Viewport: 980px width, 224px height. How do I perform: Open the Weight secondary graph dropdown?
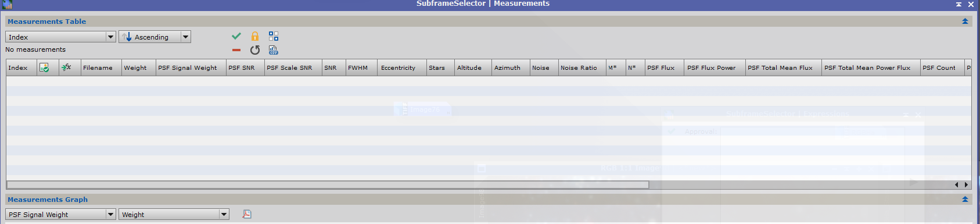(174, 214)
